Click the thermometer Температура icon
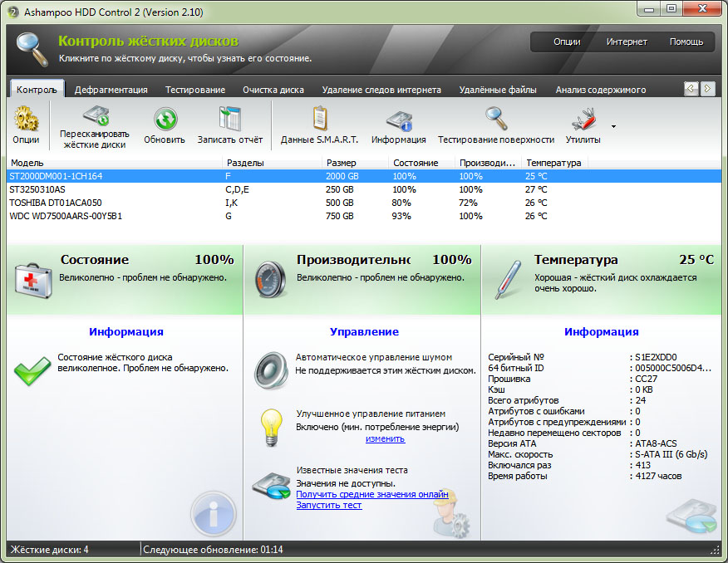Image resolution: width=728 pixels, height=563 pixels. pyautogui.click(x=508, y=280)
